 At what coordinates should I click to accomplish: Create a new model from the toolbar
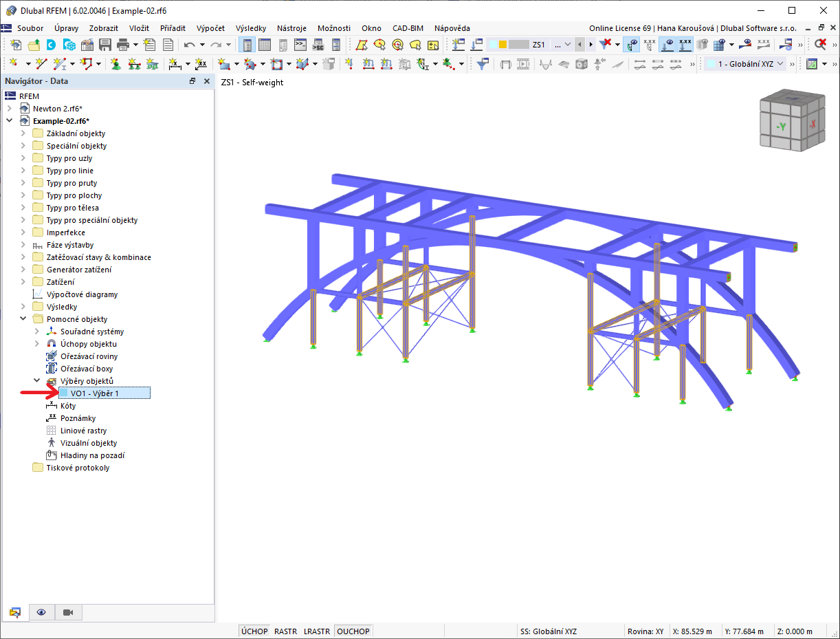[15, 45]
